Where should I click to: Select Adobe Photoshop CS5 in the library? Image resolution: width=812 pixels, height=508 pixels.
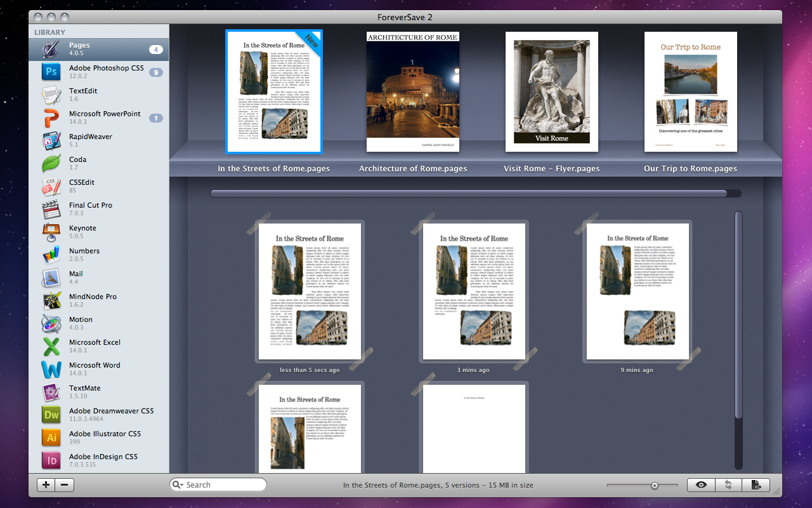point(106,72)
